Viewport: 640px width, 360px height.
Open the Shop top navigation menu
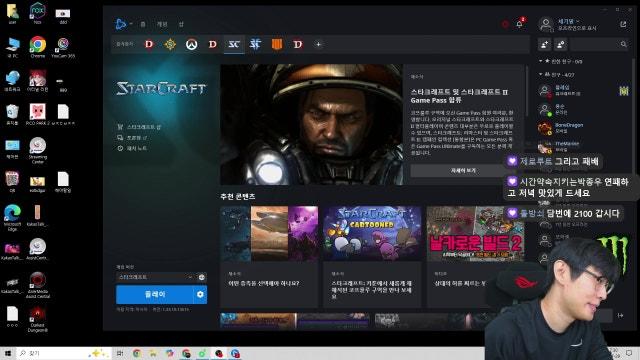[x=181, y=24]
